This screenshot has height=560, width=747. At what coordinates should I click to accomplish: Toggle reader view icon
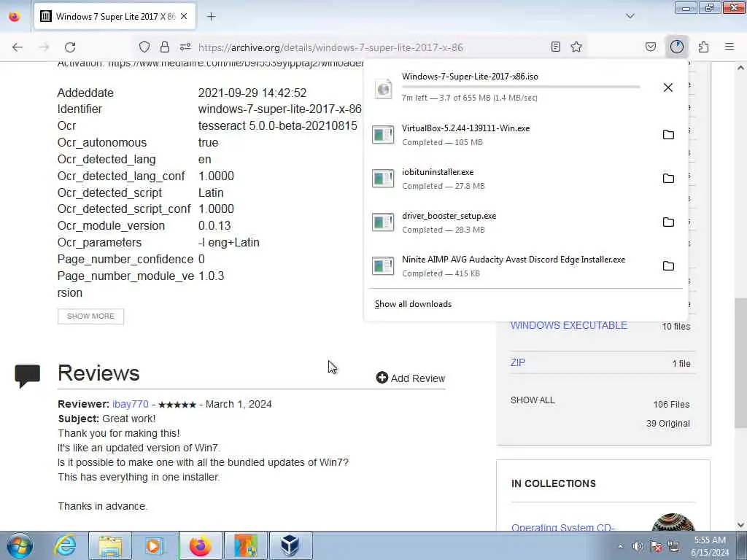[x=555, y=47]
